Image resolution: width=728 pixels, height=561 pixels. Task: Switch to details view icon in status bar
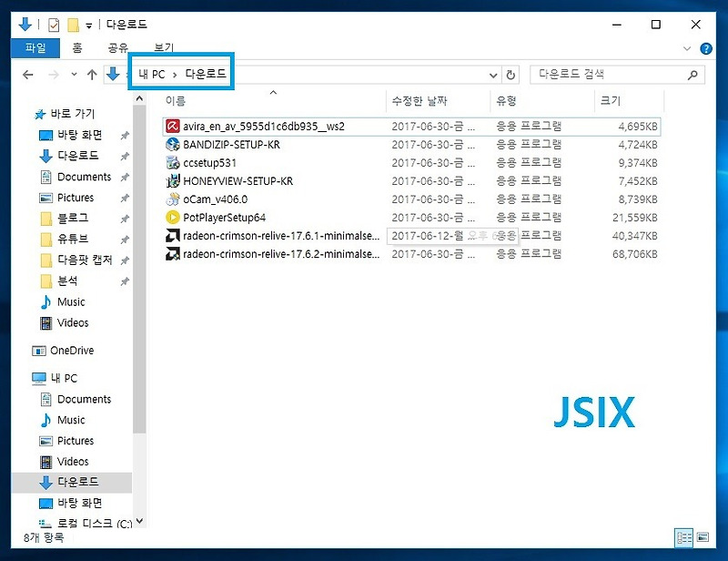click(x=684, y=537)
